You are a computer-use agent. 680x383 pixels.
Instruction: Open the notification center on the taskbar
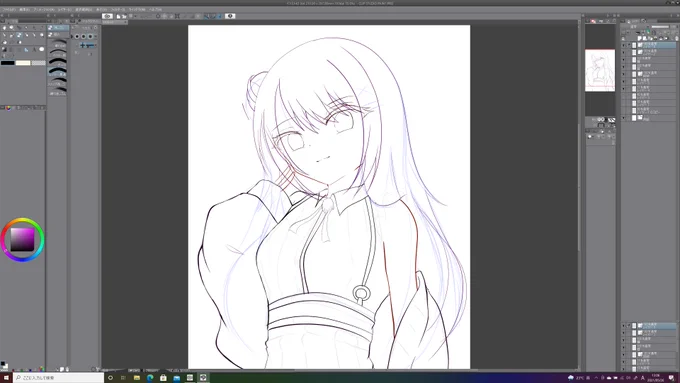pyautogui.click(x=672, y=378)
